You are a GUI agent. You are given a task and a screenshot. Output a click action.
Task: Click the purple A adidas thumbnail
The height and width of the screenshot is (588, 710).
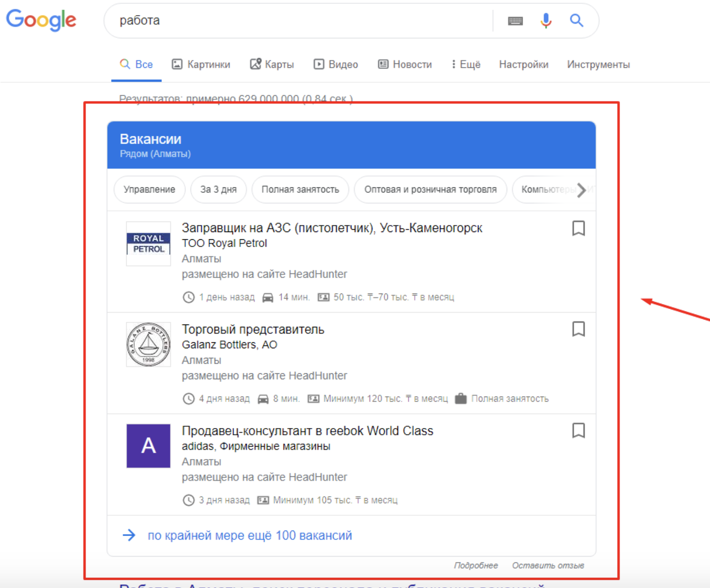pyautogui.click(x=149, y=446)
